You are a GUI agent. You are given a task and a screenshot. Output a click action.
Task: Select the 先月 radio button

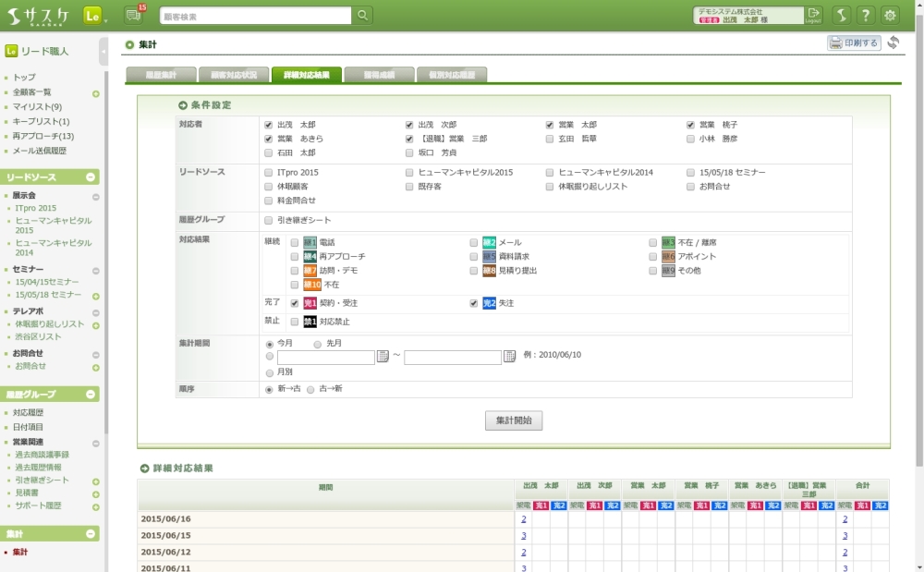pos(318,344)
